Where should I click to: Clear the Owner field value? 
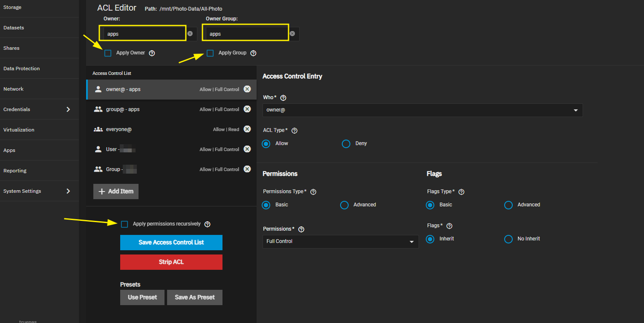(x=190, y=34)
